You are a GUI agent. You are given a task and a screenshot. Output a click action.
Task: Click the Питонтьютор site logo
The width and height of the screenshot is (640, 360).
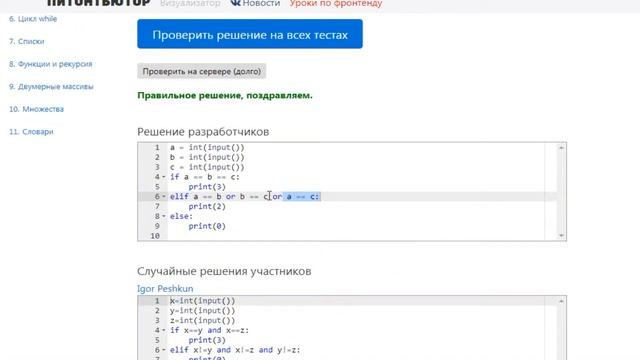tap(99, 3)
